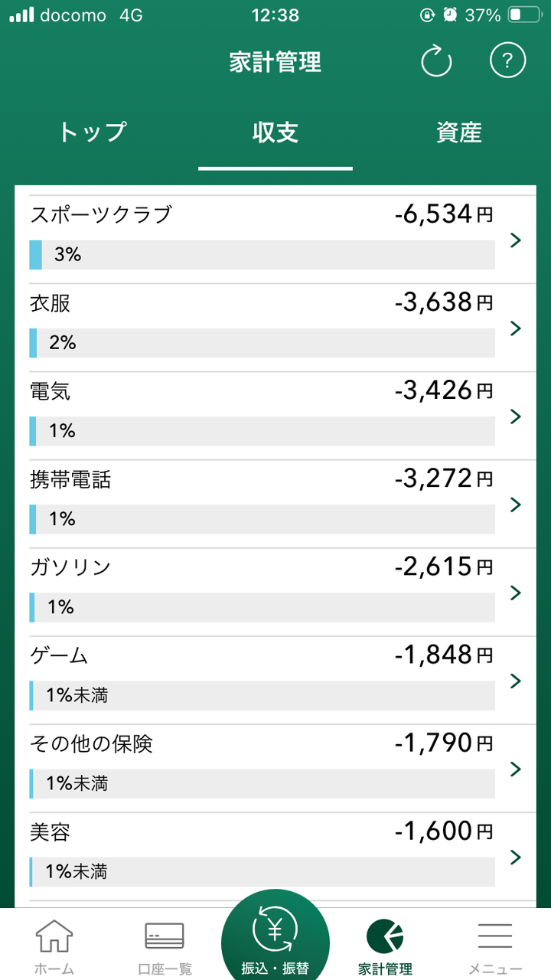Click the 美容 1%未満 percentage bar
Viewport: 551px width, 980px height.
262,871
